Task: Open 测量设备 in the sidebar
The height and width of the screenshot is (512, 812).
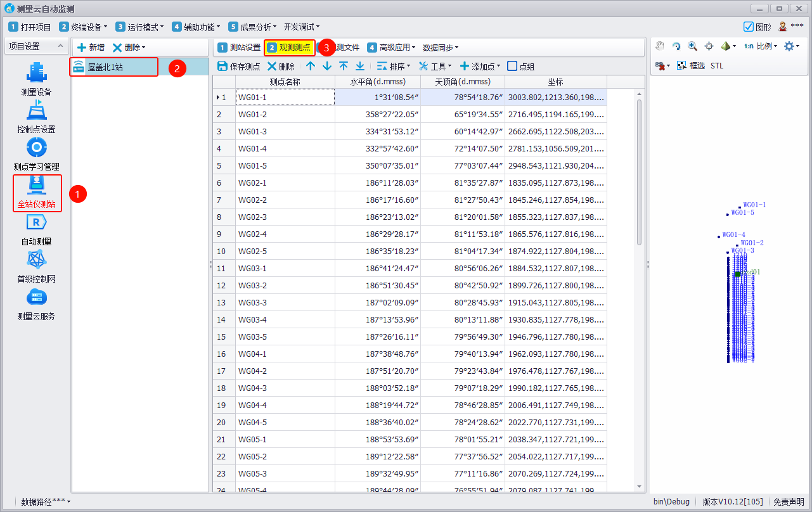Action: [x=36, y=79]
